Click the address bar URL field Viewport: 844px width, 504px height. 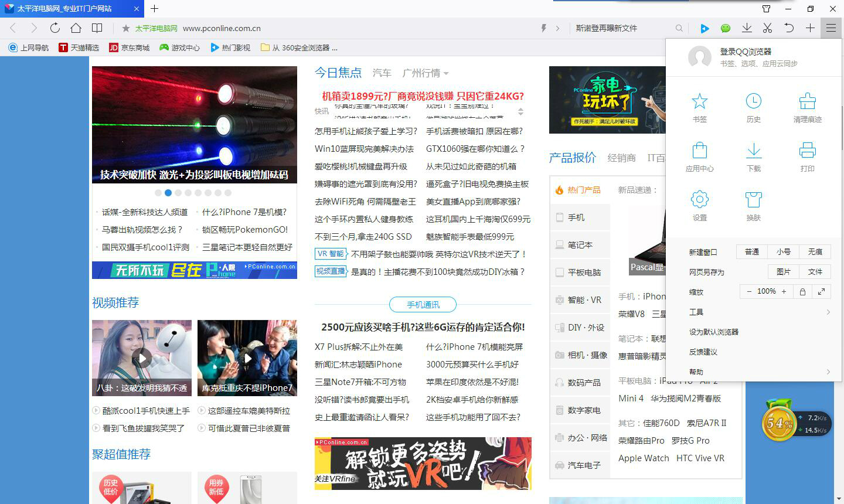tap(328, 28)
